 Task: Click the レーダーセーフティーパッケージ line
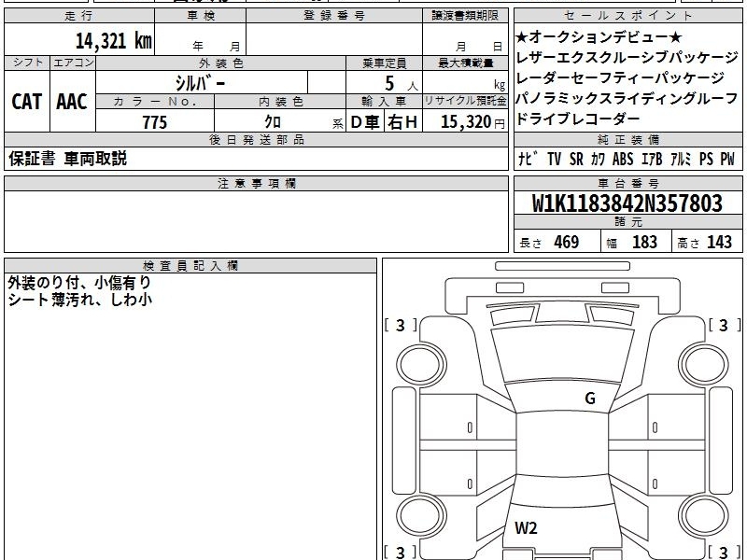(x=620, y=78)
